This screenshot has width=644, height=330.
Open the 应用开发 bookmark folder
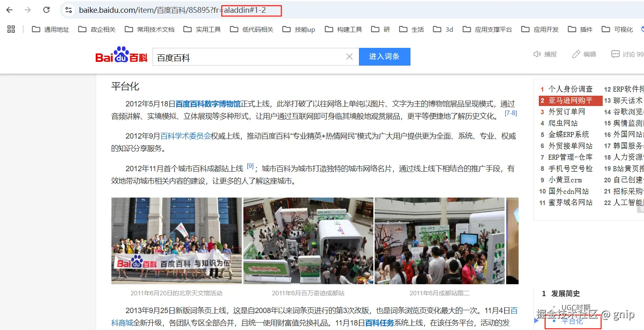pos(540,29)
